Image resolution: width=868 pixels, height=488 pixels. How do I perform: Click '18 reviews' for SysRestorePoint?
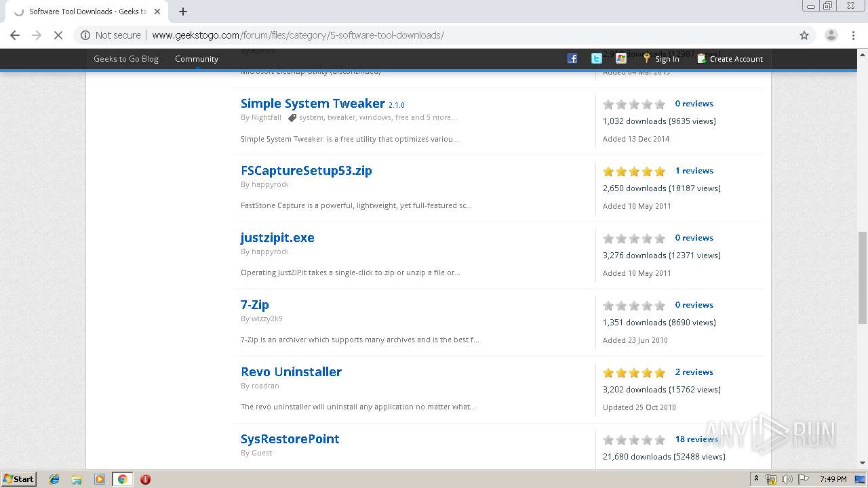[696, 439]
